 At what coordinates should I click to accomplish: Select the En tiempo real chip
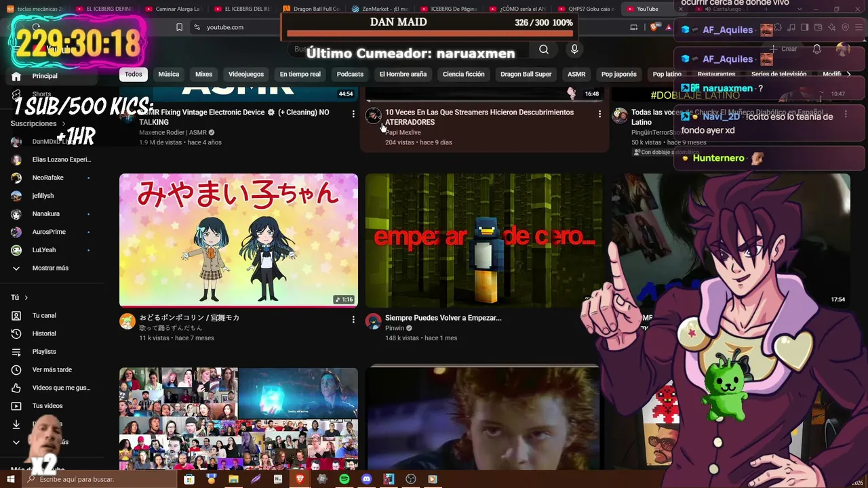tap(300, 74)
